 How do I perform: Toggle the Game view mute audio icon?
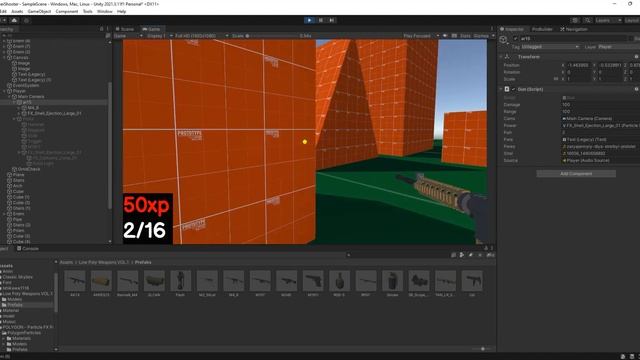[445, 36]
